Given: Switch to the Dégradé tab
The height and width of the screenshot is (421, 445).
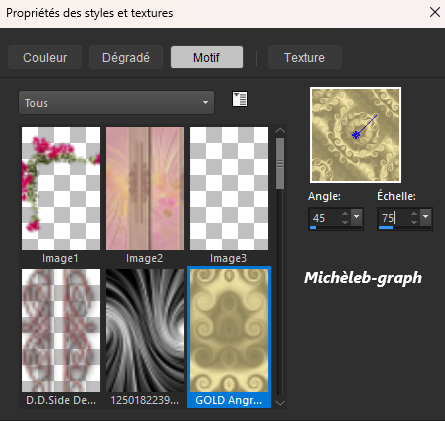Looking at the screenshot, I should click(x=126, y=57).
